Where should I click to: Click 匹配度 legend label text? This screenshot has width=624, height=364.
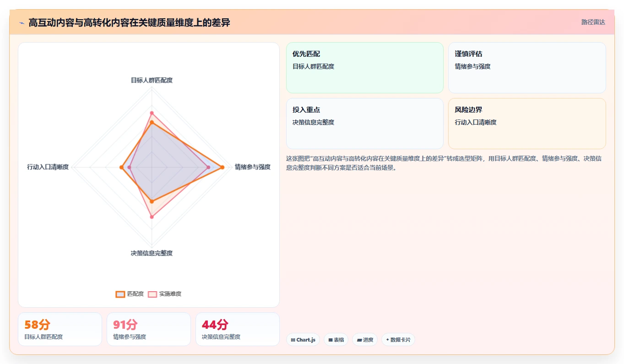[136, 294]
